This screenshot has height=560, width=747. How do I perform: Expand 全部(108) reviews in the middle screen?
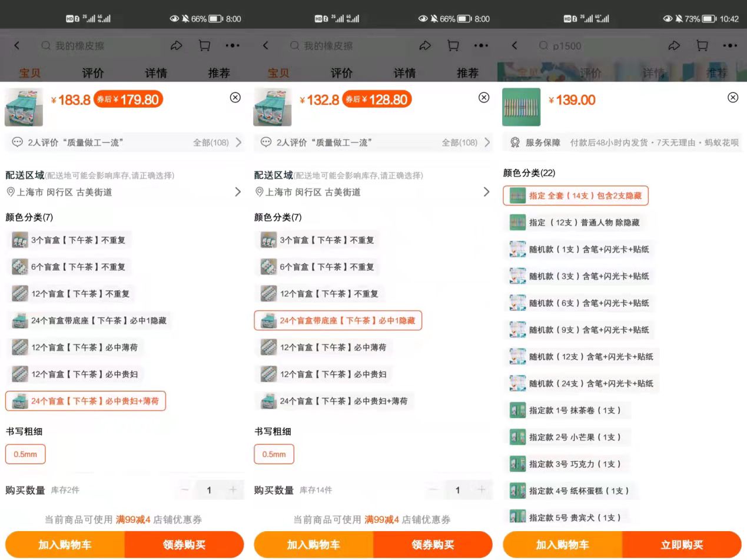(466, 143)
